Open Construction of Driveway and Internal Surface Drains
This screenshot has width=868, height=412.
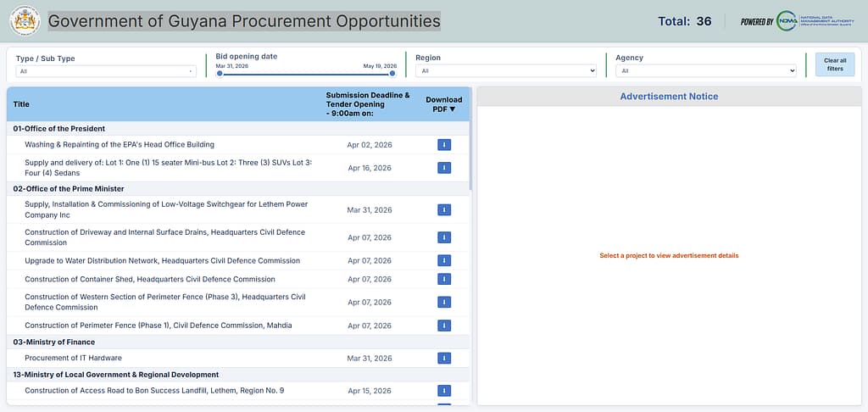[x=165, y=237]
